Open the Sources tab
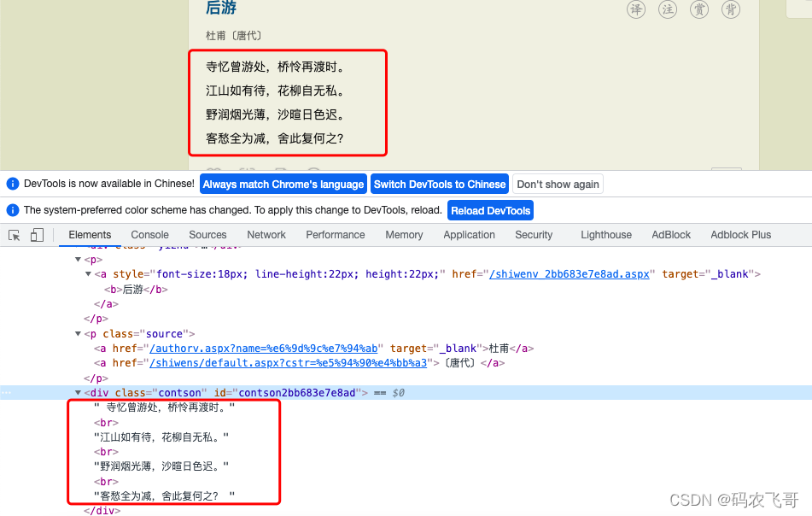Viewport: 812px width, 516px height. (x=207, y=235)
